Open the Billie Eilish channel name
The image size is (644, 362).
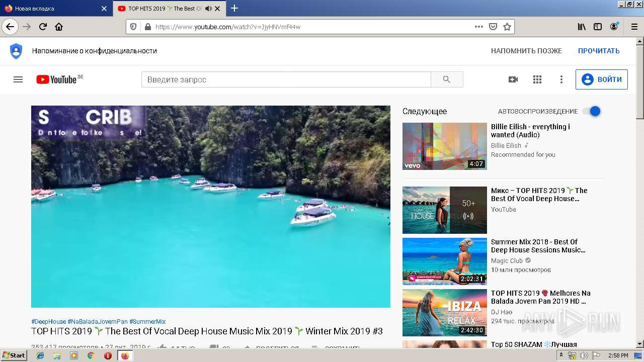506,146
